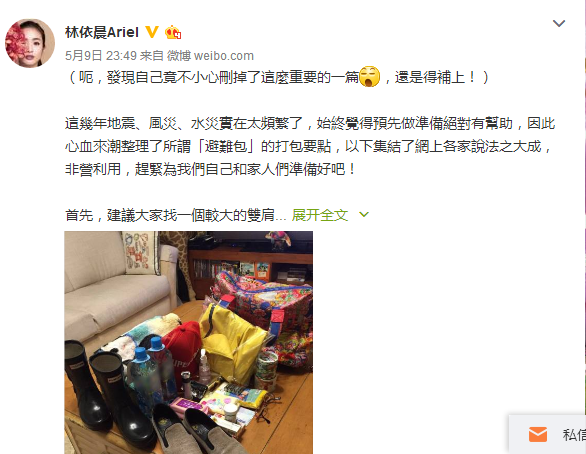The height and width of the screenshot is (454, 586).
Task: Click the black rain boots in photo
Action: click(x=108, y=392)
